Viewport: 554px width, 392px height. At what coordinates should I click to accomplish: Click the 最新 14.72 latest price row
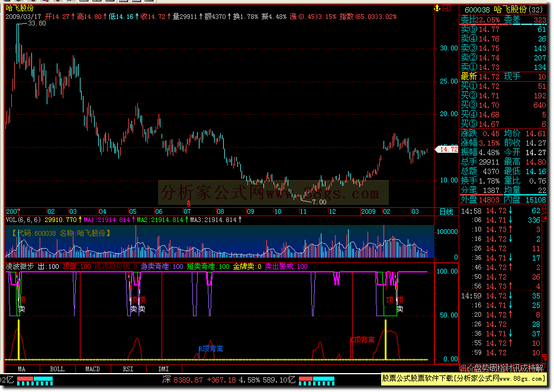pos(480,77)
